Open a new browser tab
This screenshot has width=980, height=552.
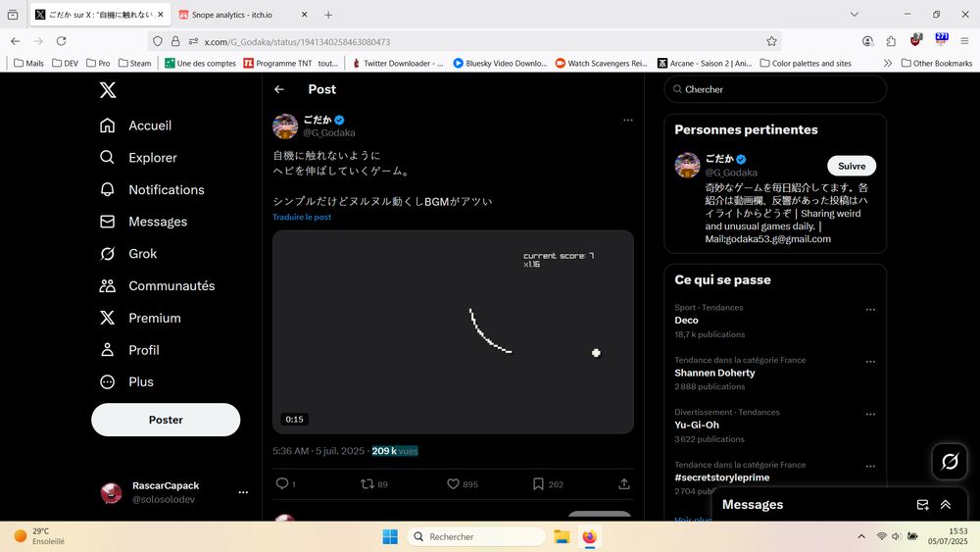point(328,15)
